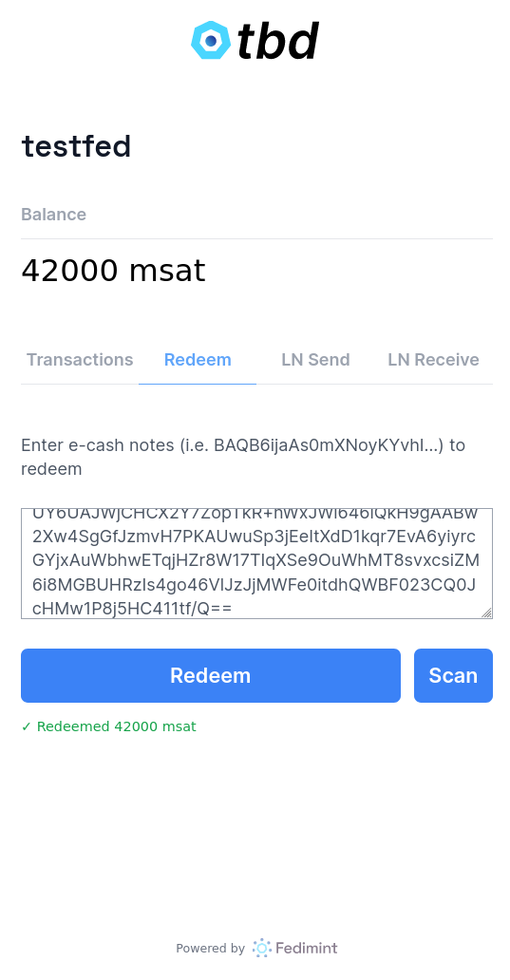Click the Enter e-cash notes instruction text
Viewport: 510px width, 980px height.
click(x=243, y=457)
